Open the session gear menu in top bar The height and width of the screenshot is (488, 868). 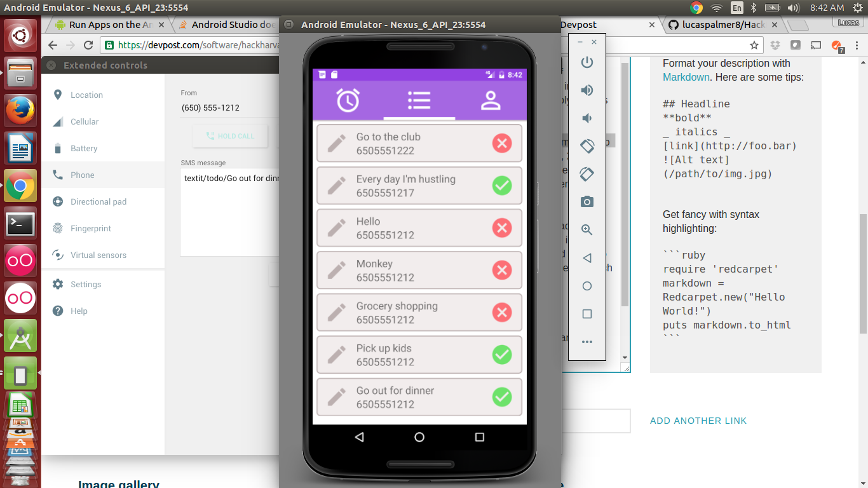point(858,8)
